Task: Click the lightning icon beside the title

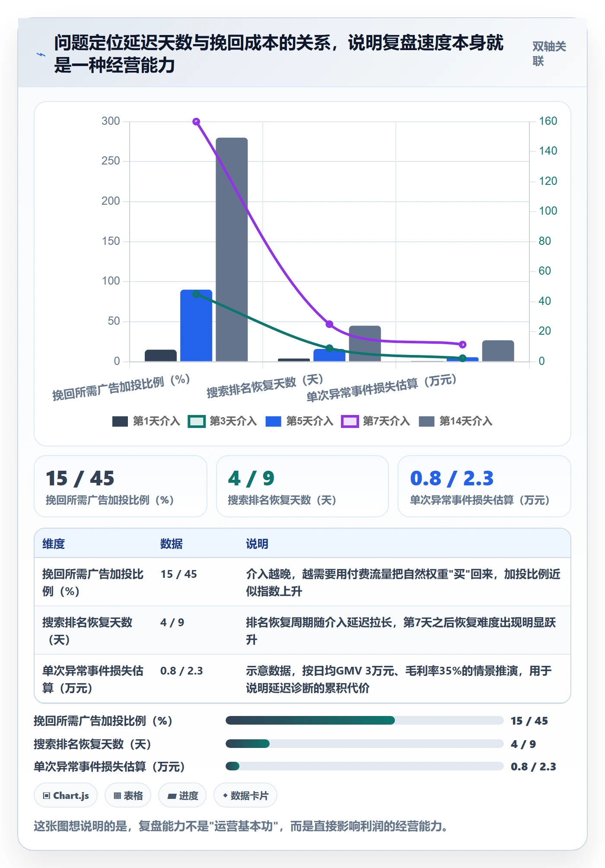Action: pos(41,55)
